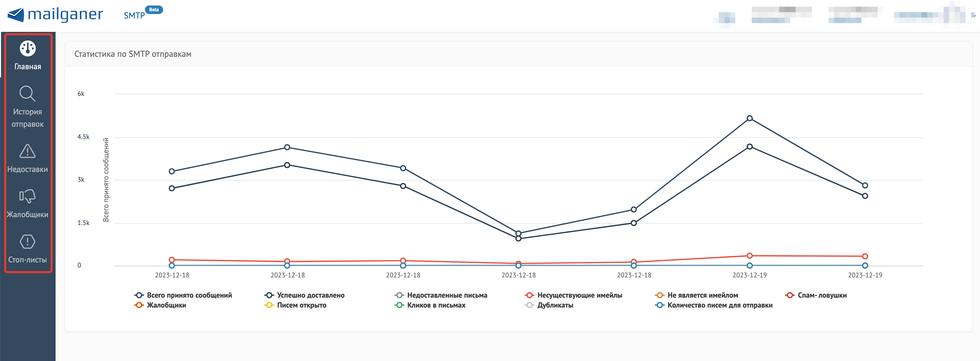Select the SMTP Beta tab
Image resolution: width=980 pixels, height=361 pixels.
tap(134, 16)
